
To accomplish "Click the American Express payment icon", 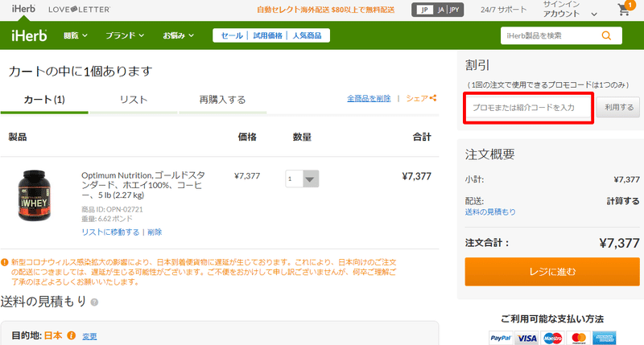I will pos(605,338).
